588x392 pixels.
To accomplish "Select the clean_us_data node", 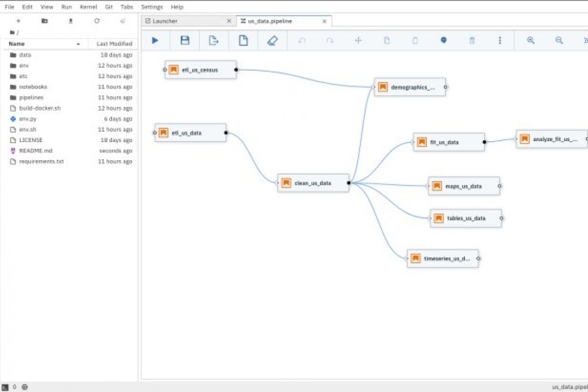I will tap(313, 183).
